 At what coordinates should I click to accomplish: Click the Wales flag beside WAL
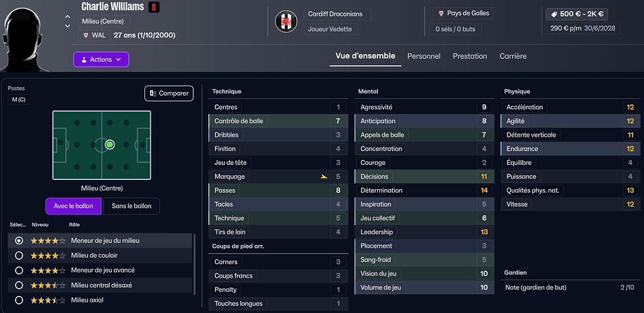pyautogui.click(x=86, y=35)
